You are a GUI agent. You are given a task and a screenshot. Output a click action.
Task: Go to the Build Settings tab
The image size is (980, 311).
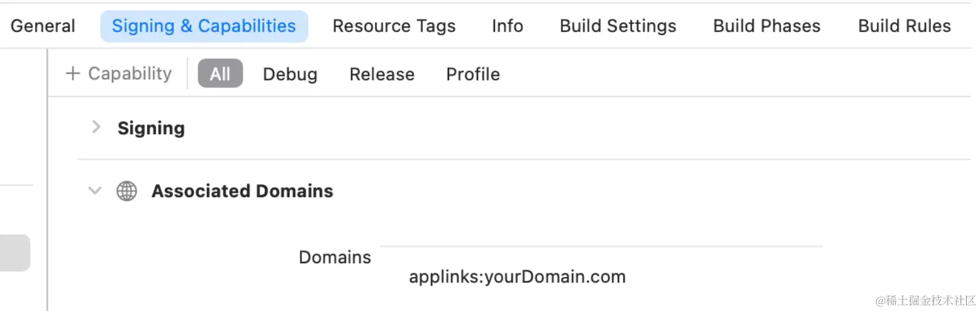(x=618, y=26)
